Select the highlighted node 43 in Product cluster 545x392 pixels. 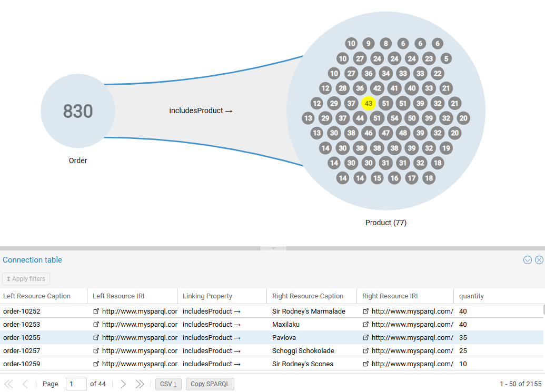(x=369, y=103)
